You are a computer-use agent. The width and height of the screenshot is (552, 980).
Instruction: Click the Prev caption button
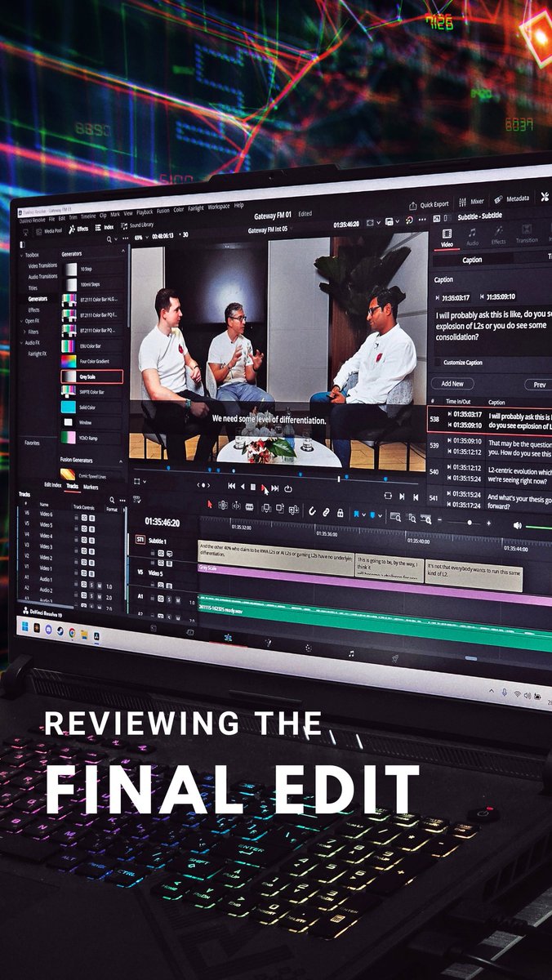click(540, 384)
